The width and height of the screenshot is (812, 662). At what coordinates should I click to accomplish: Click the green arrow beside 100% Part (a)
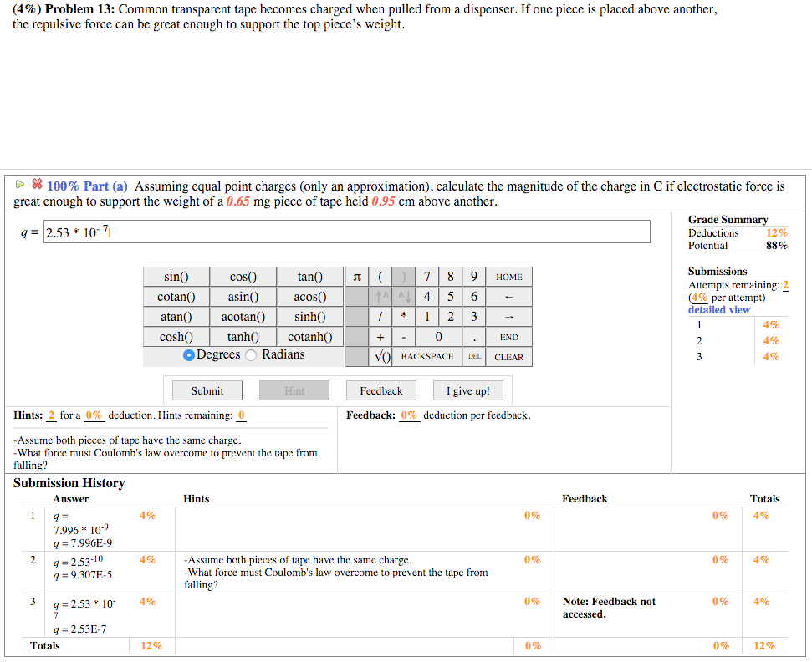coord(18,186)
